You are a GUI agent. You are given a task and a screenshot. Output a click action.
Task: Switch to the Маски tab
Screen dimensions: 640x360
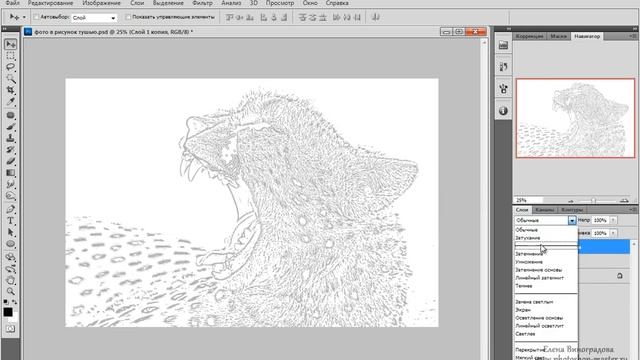pos(558,36)
